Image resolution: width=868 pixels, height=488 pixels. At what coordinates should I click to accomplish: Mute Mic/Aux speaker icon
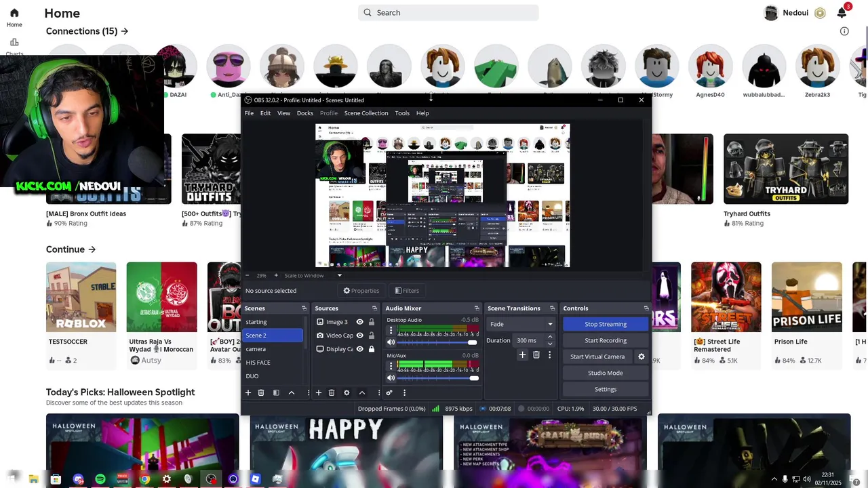tap(391, 378)
